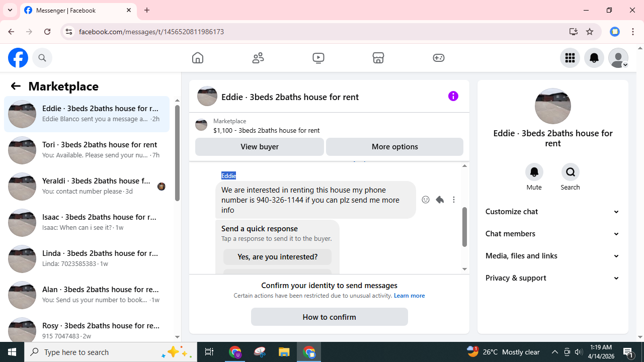Open Eddie conversation in the list
This screenshot has height=362, width=644.
pyautogui.click(x=87, y=114)
